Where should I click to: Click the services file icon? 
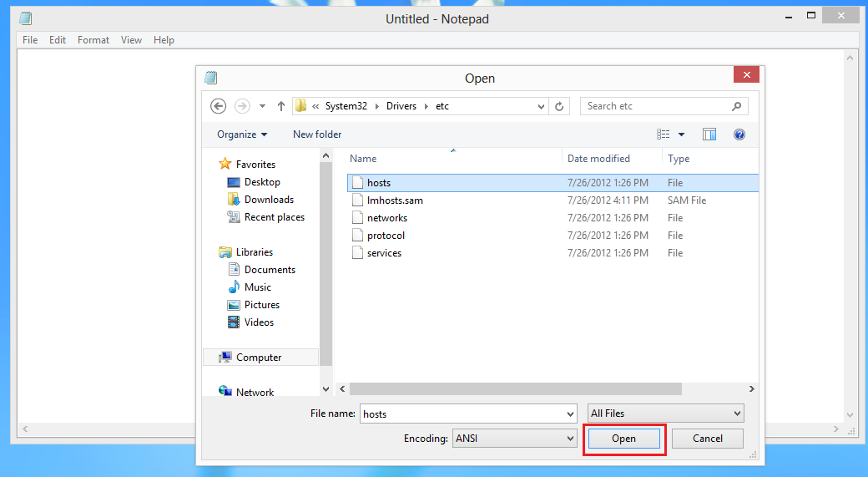pyautogui.click(x=357, y=253)
